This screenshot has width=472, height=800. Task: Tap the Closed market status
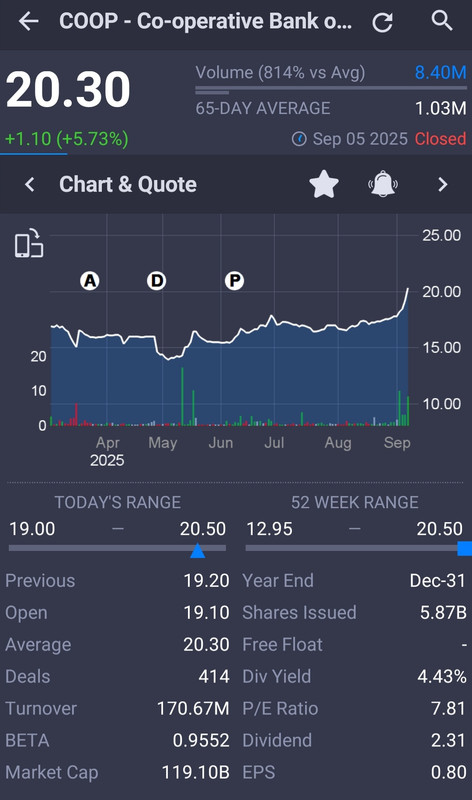[x=440, y=139]
